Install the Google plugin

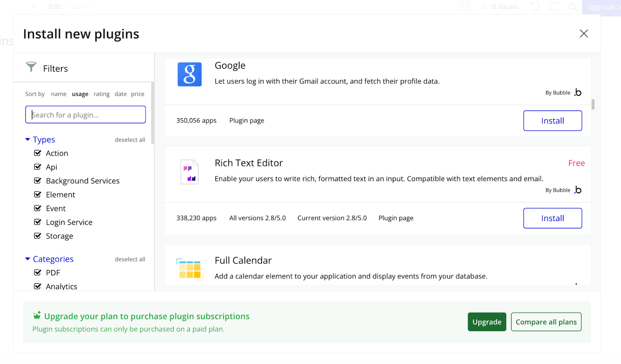pos(552,121)
